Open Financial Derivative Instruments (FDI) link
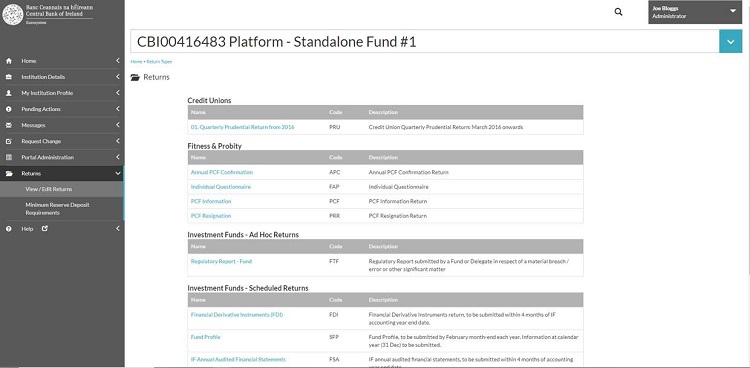 coord(237,315)
